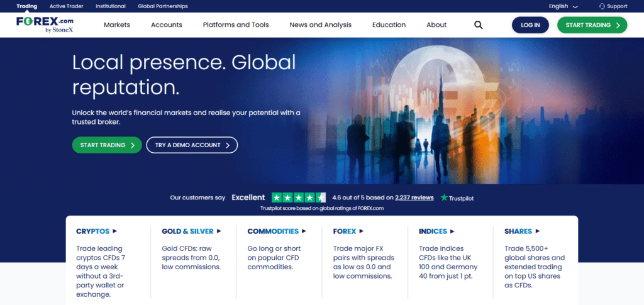Click the hero START TRADING button
Viewport: 644px width, 305px height.
pyautogui.click(x=107, y=145)
